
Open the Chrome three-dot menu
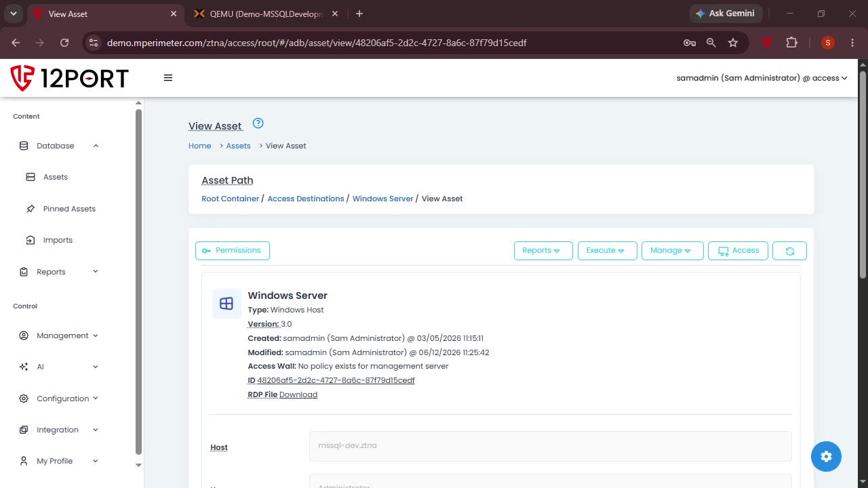pos(852,43)
